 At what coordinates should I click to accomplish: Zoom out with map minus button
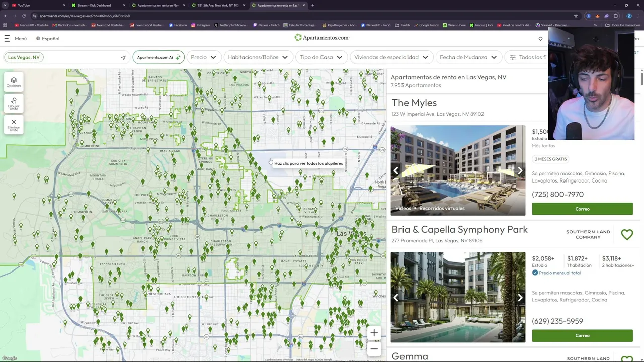[374, 348]
